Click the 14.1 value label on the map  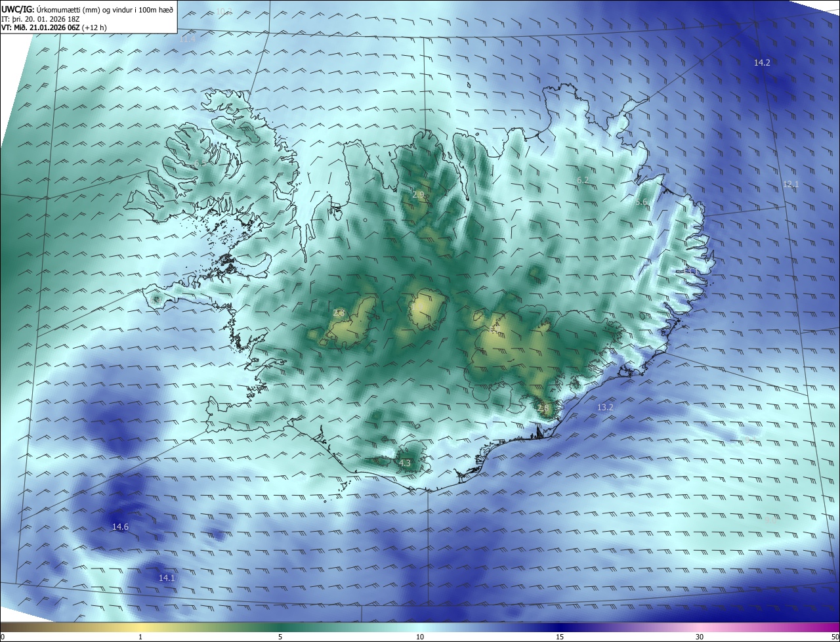tap(167, 578)
